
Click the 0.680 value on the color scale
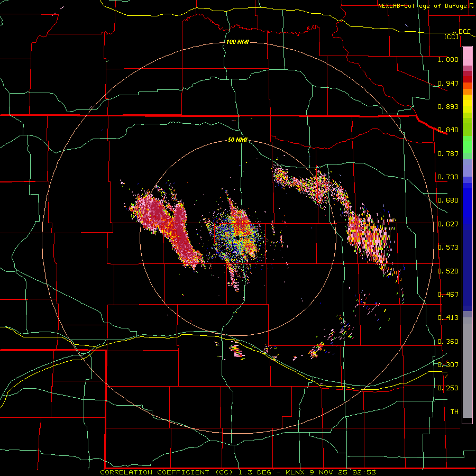448,200
